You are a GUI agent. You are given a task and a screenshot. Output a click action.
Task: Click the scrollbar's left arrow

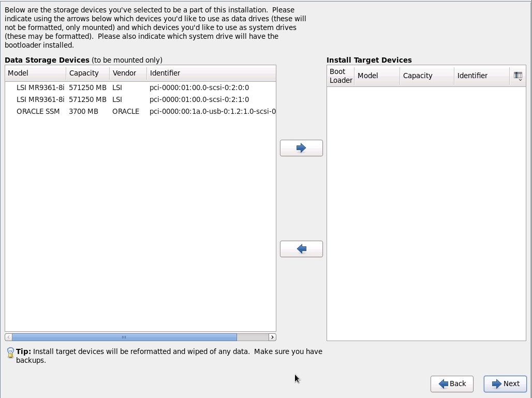point(8,337)
